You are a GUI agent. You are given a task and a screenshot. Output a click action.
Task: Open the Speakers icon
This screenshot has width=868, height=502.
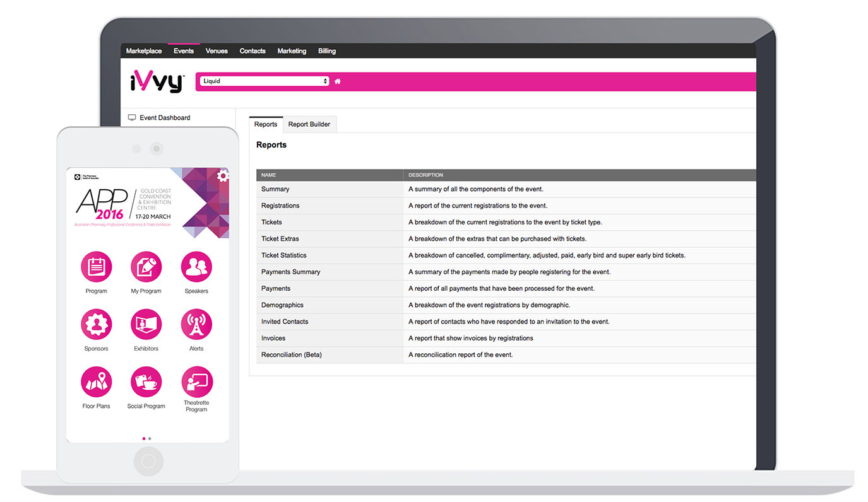(x=196, y=267)
